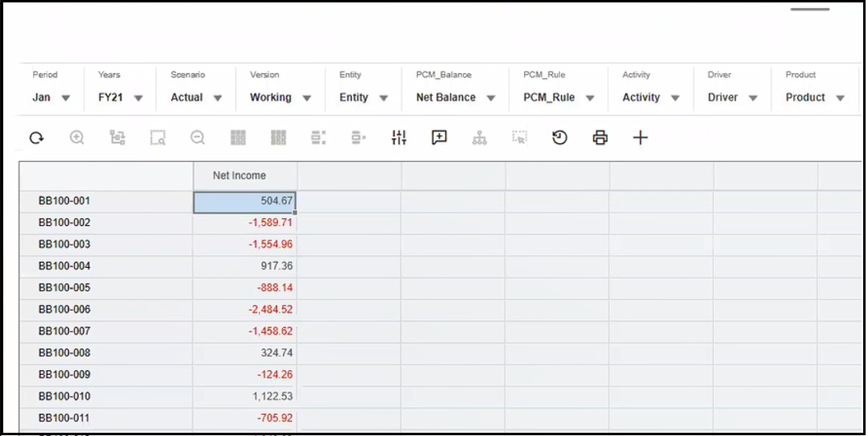Viewport: 868px width, 436px height.
Task: Select the Net Income column header
Action: pyautogui.click(x=245, y=176)
